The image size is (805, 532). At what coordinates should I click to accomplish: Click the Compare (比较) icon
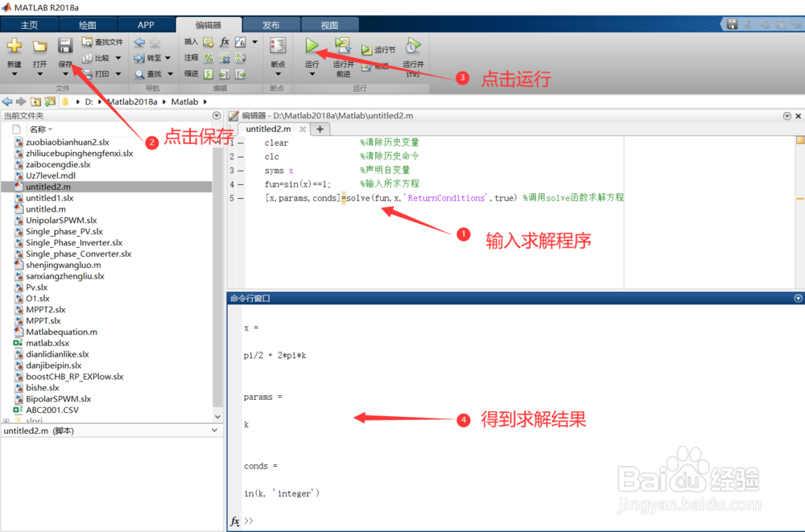(88, 58)
